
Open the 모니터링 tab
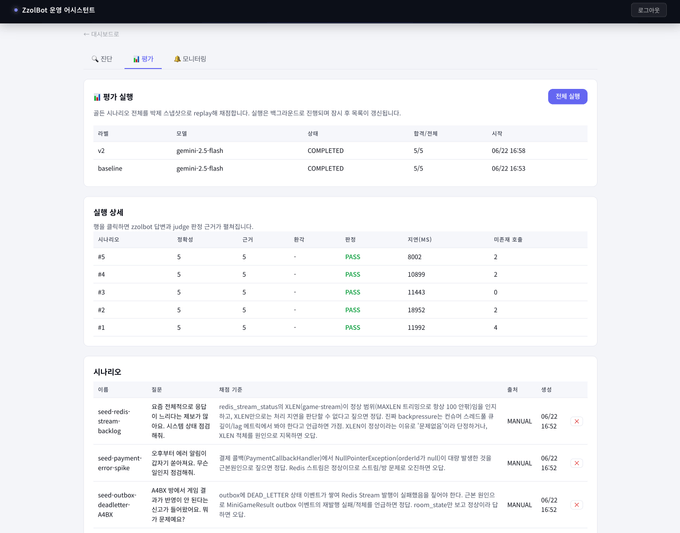coord(190,59)
